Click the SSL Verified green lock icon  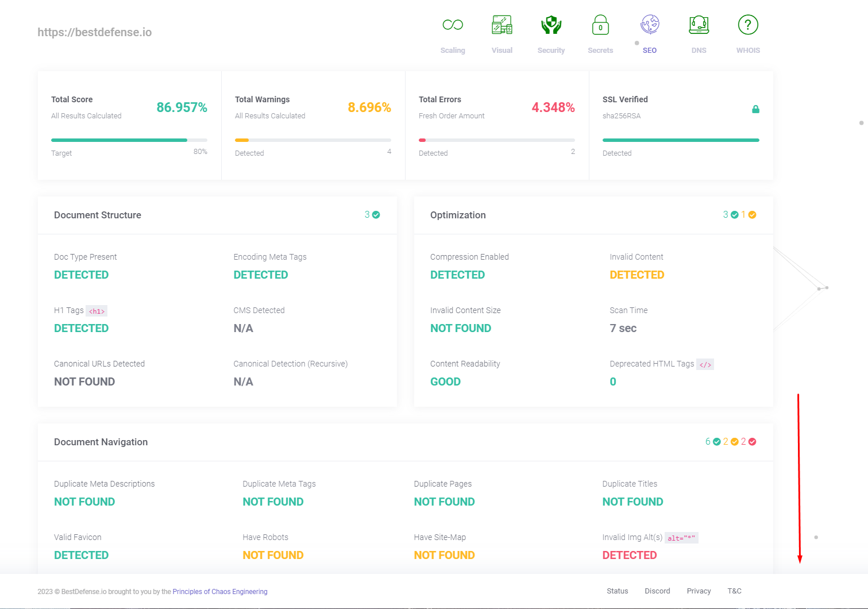(x=755, y=109)
